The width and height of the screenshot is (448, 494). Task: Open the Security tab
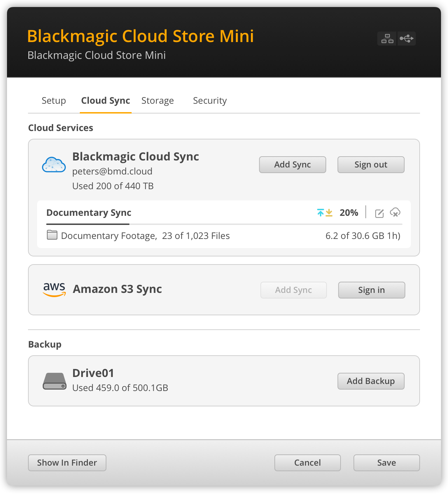pyautogui.click(x=210, y=101)
